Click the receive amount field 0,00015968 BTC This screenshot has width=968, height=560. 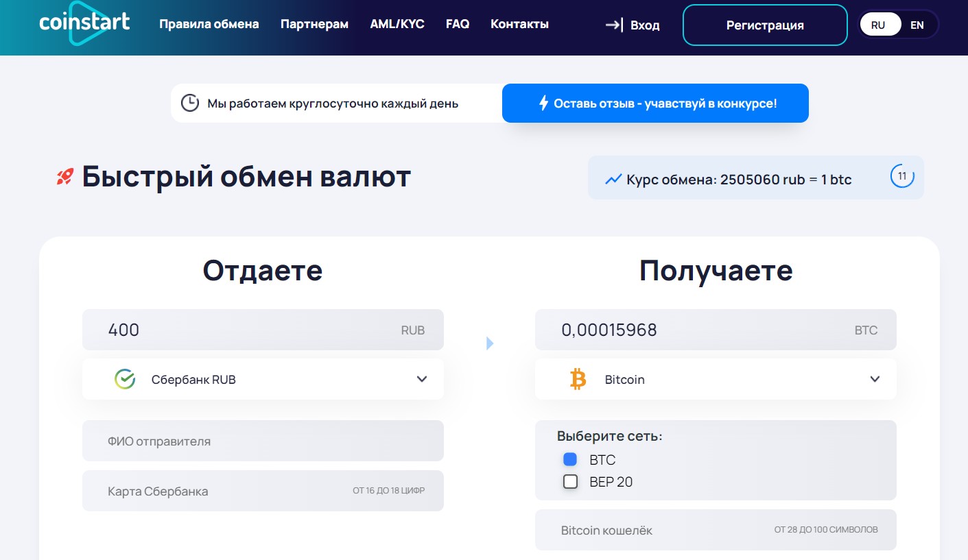(716, 330)
